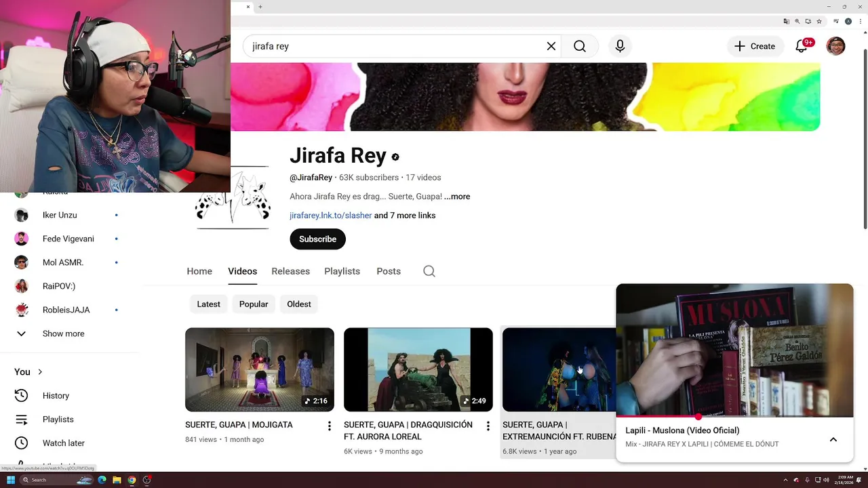
Task: Expand the You section chevron
Action: (x=40, y=371)
